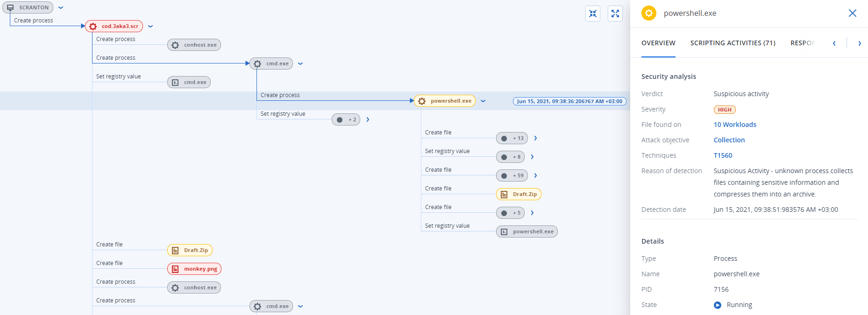Close the powershell.exe details panel
The height and width of the screenshot is (315, 868).
[852, 13]
